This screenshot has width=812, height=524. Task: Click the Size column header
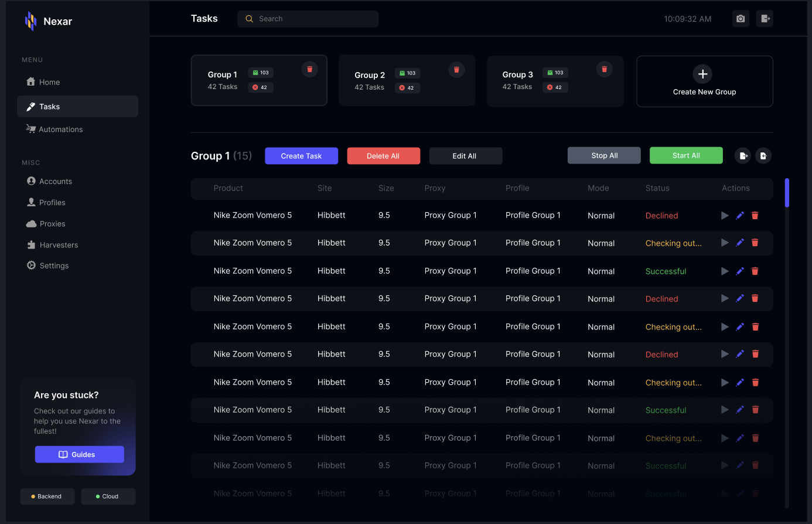386,188
